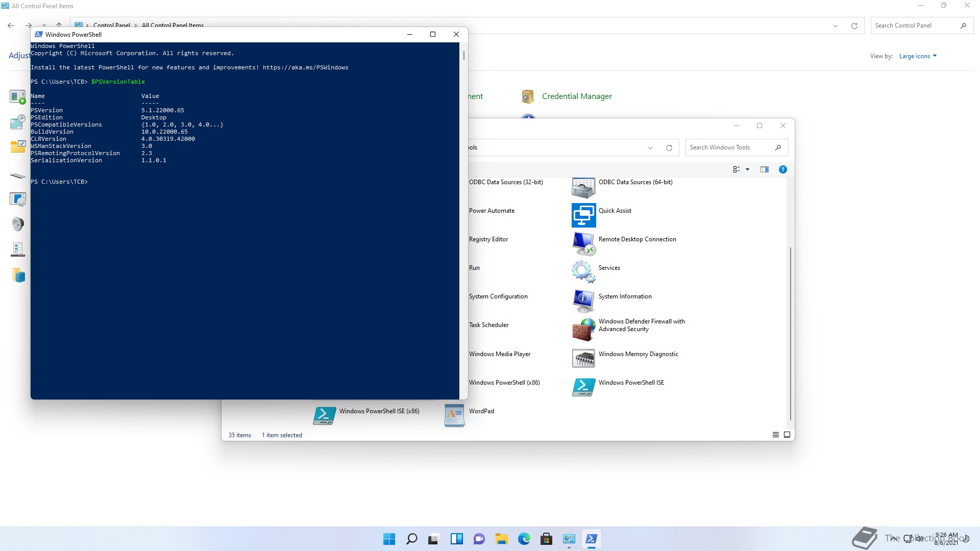
Task: Open View by Large icons dropdown
Action: point(918,56)
